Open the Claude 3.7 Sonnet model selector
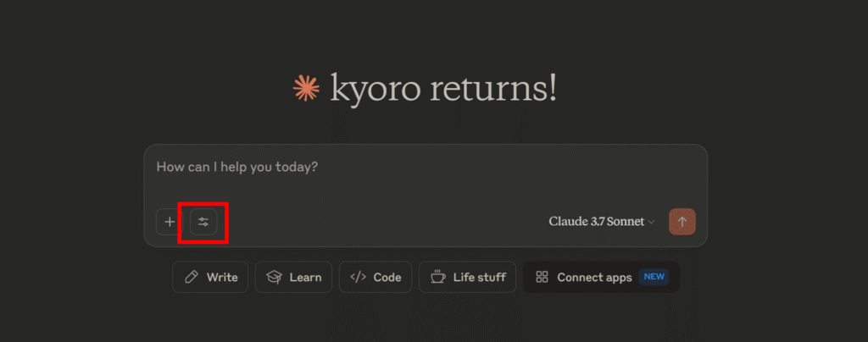This screenshot has height=342, width=868. click(x=602, y=222)
